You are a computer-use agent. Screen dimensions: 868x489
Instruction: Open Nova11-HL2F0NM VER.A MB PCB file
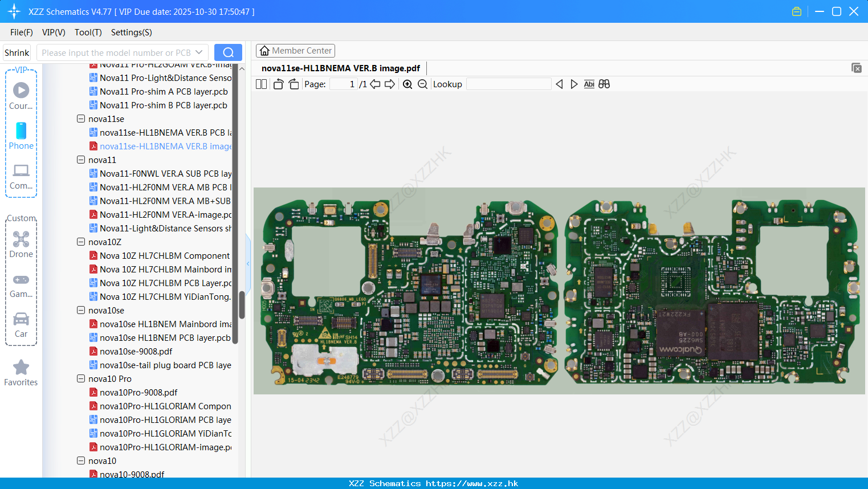(161, 187)
